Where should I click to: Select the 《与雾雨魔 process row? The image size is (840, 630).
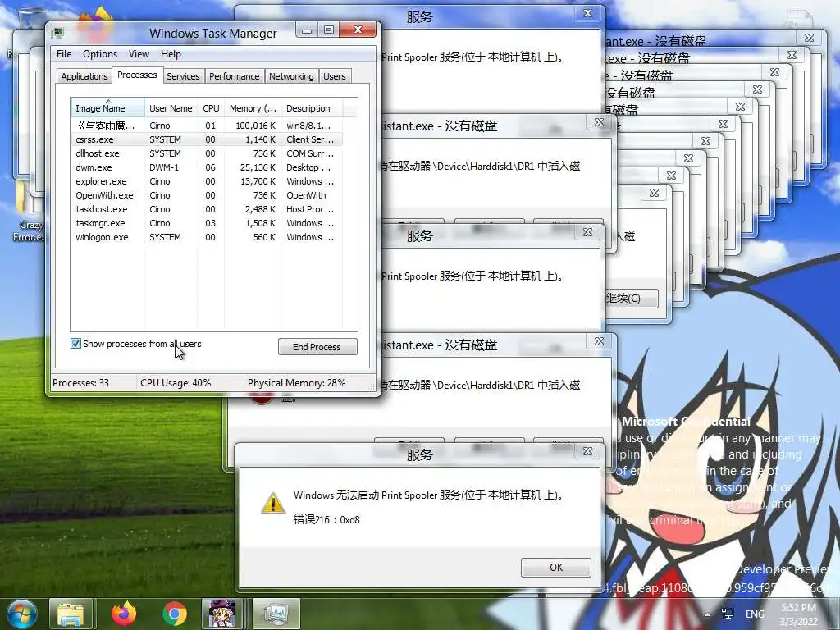click(207, 126)
